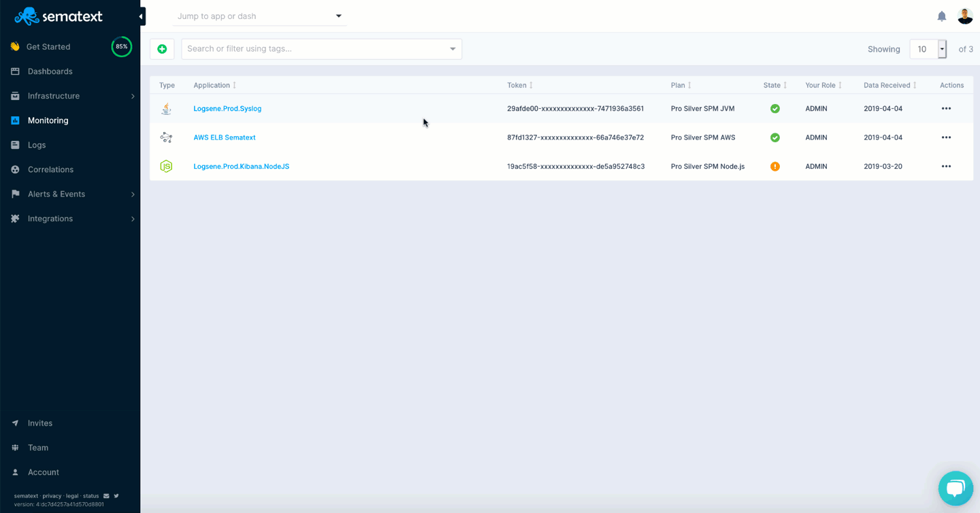
Task: Open actions menu for Logsene.Prod.Kibana.NodeJS
Action: pos(946,166)
